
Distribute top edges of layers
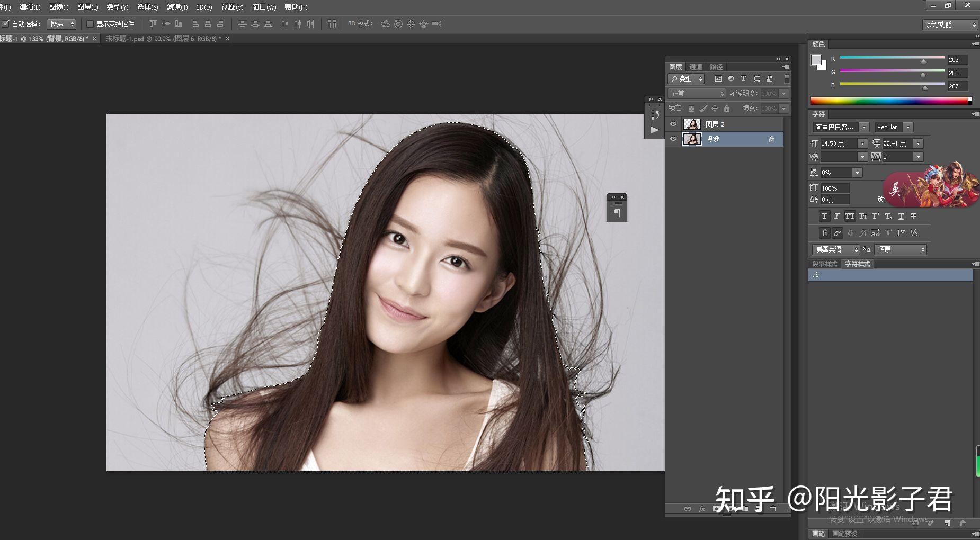tap(242, 24)
